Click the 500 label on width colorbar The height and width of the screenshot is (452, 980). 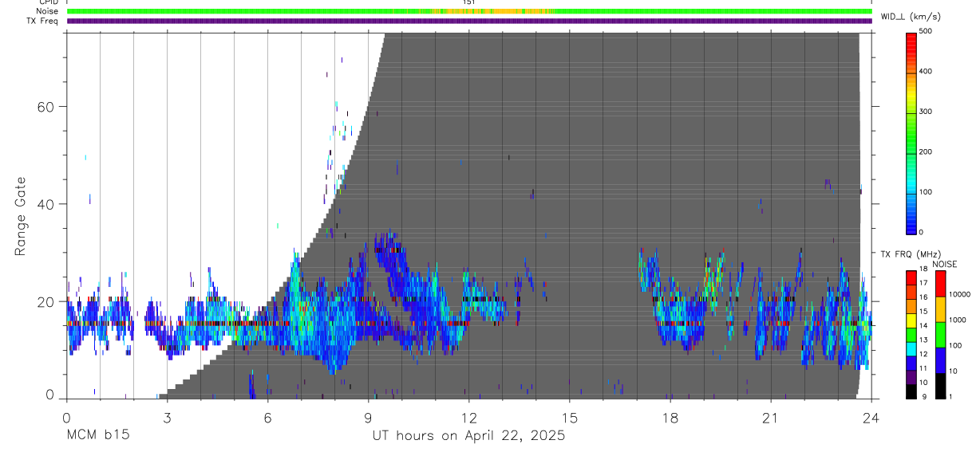[927, 31]
